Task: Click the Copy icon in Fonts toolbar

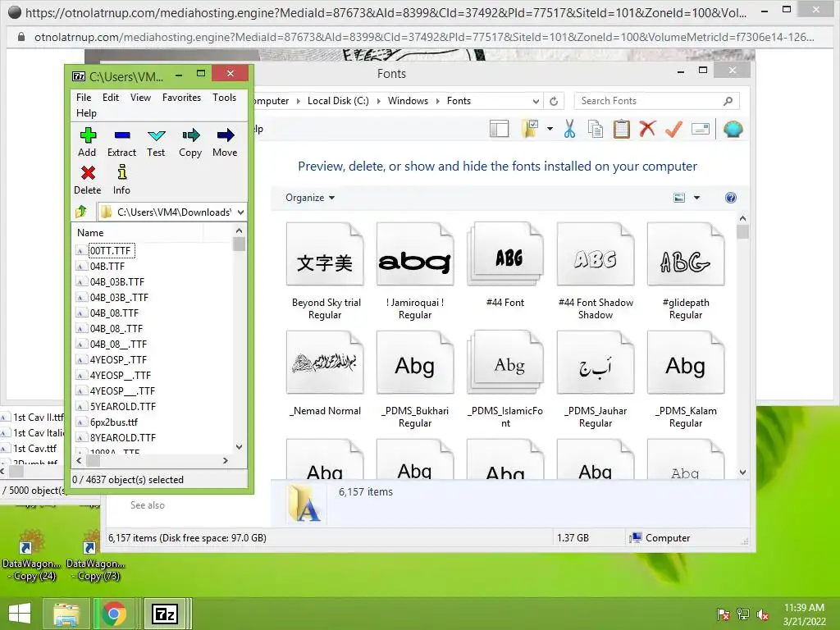Action: (596, 129)
